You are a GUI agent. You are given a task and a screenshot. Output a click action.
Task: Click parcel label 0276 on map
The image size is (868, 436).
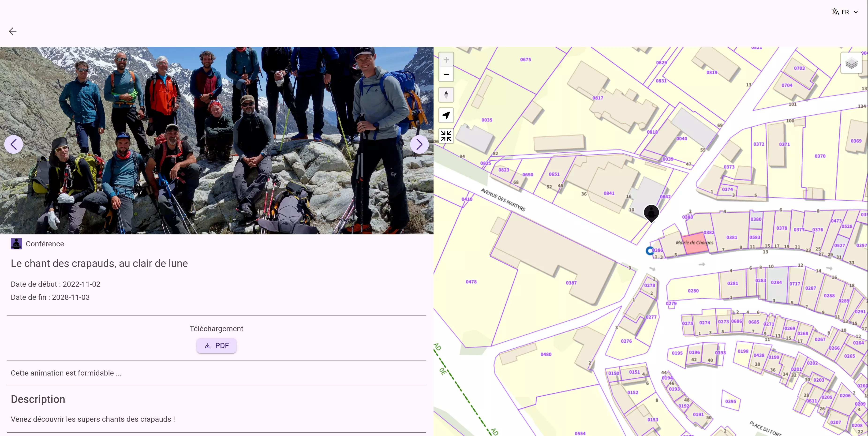(x=626, y=341)
